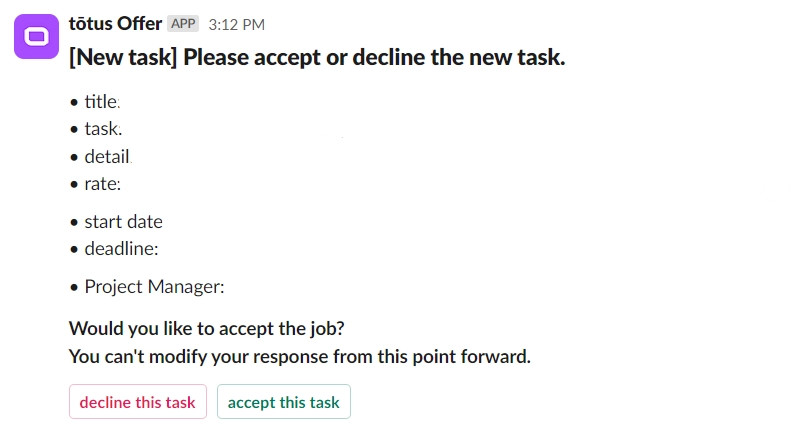Click the "title" bullet item
791x425 pixels.
[x=101, y=101]
